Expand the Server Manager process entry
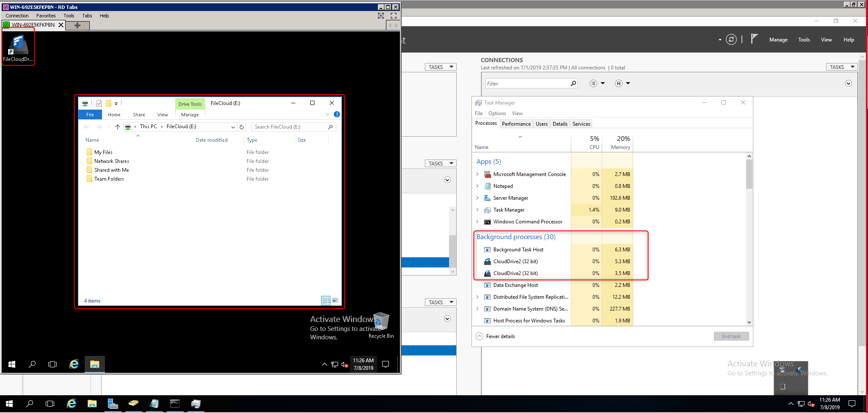Image resolution: width=868 pixels, height=413 pixels. point(477,198)
